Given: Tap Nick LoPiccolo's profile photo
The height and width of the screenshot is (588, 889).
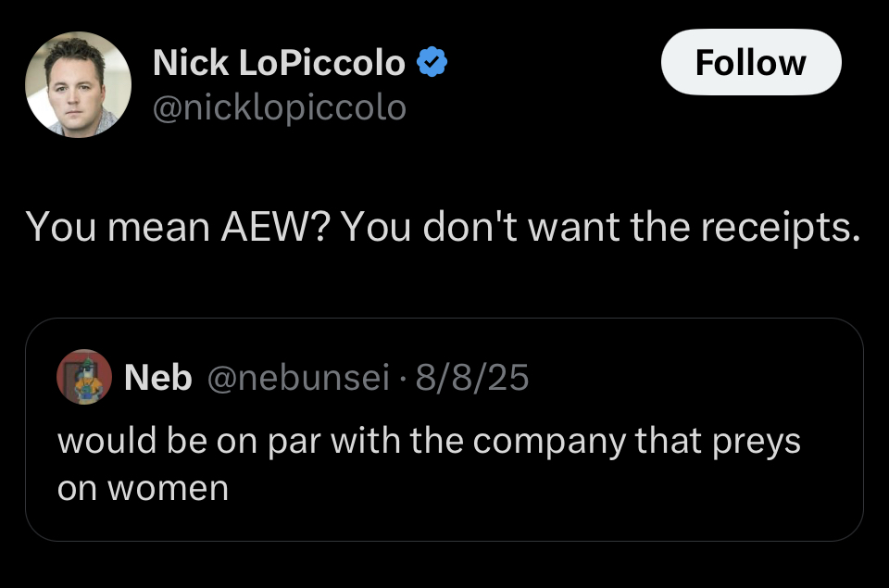Looking at the screenshot, I should click(78, 84).
